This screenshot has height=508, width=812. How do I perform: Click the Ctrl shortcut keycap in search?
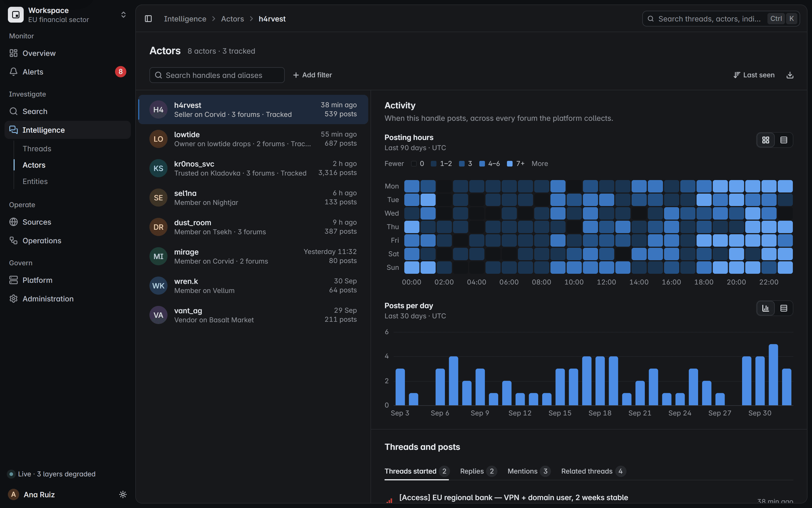[x=776, y=19]
